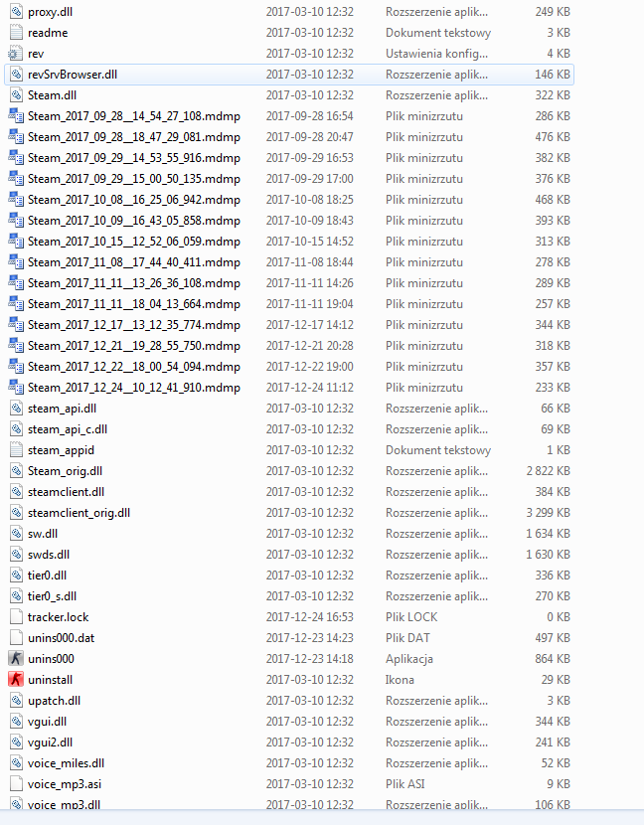Screen dimensions: 644x825
Task: Select the tracker.lock blank file icon
Action: (16, 616)
